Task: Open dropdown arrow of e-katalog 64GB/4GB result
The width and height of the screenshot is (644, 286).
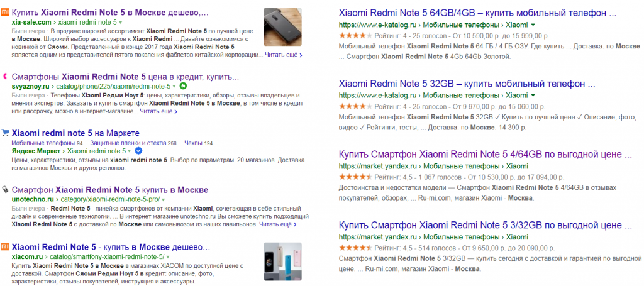Action: point(533,25)
